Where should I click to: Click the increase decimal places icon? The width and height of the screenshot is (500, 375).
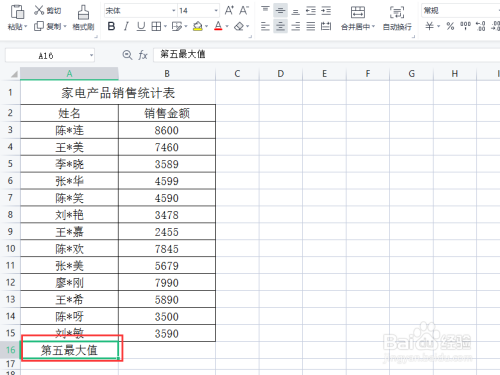pyautogui.click(x=480, y=26)
